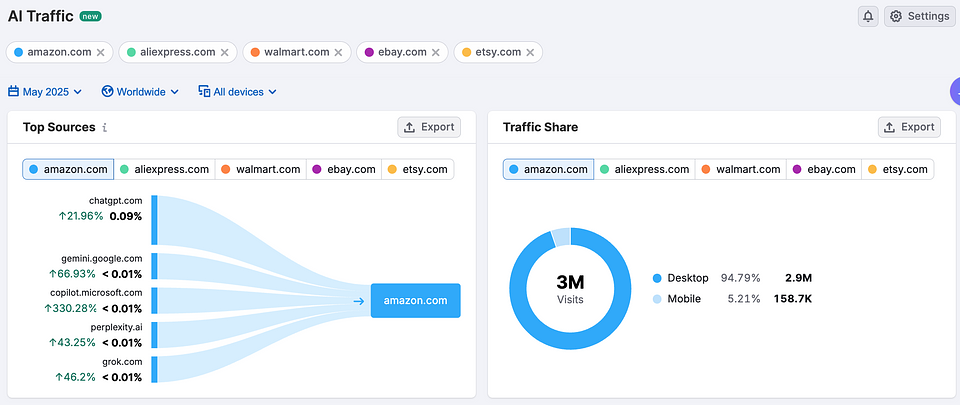Image resolution: width=960 pixels, height=405 pixels.
Task: Select amazon.com tab in Traffic Share
Action: click(x=548, y=169)
